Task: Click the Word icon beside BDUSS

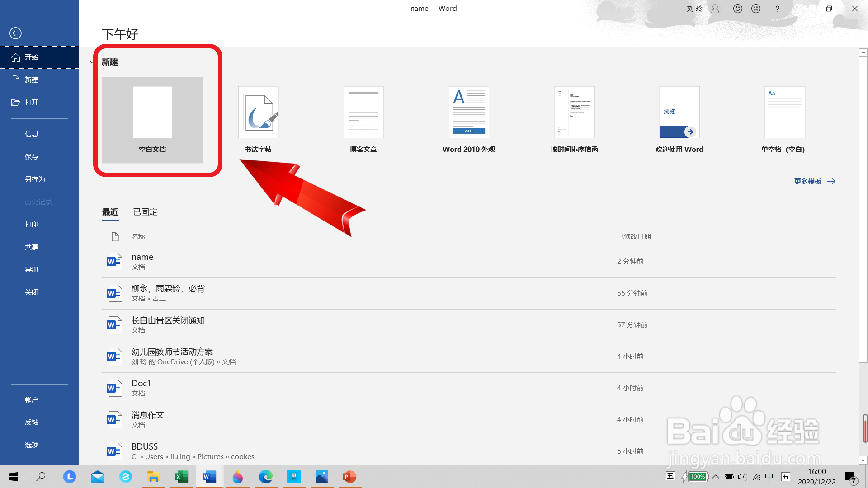Action: tap(114, 451)
